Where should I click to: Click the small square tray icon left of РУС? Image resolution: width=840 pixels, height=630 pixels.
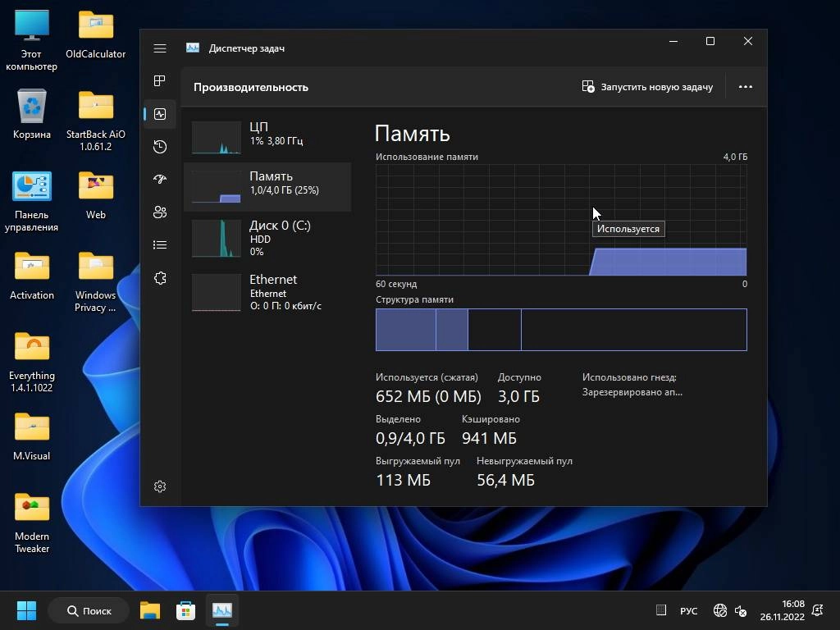661,610
